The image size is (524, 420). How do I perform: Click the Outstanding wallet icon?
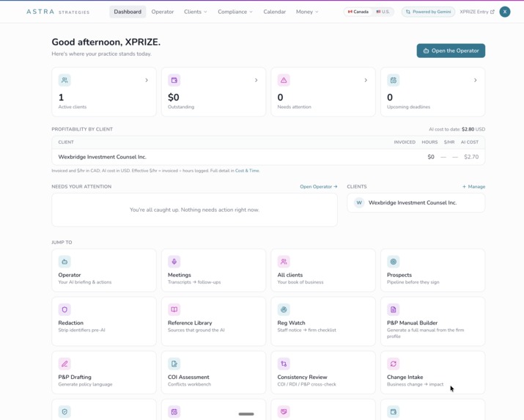[174, 80]
